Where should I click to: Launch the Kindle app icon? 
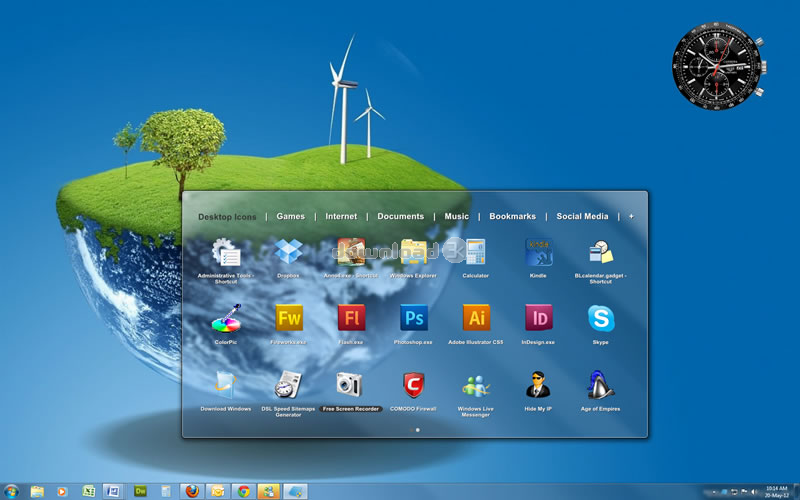538,252
